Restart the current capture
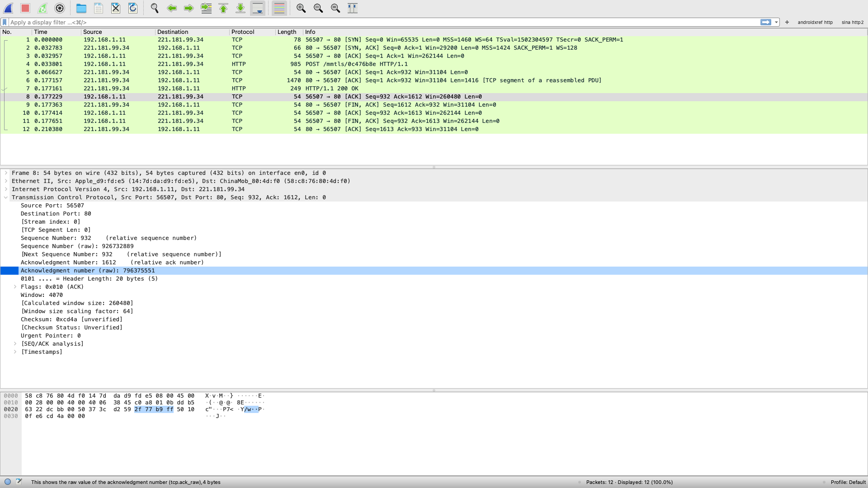The image size is (868, 488). (x=42, y=8)
